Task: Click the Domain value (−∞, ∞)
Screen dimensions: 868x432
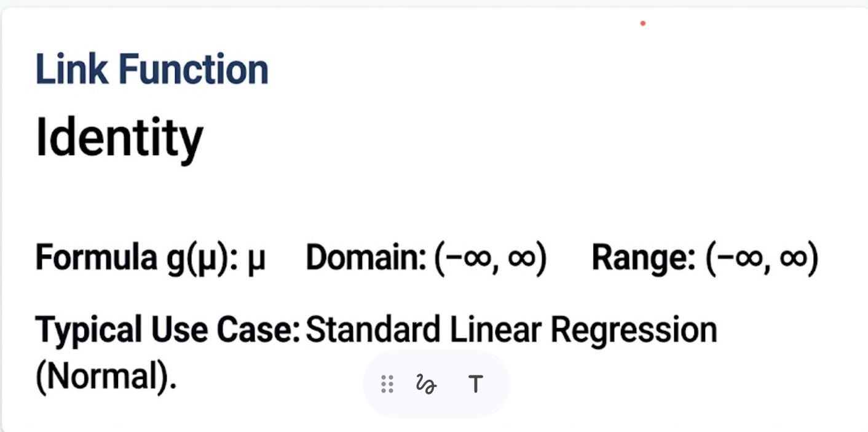Action: pyautogui.click(x=491, y=258)
